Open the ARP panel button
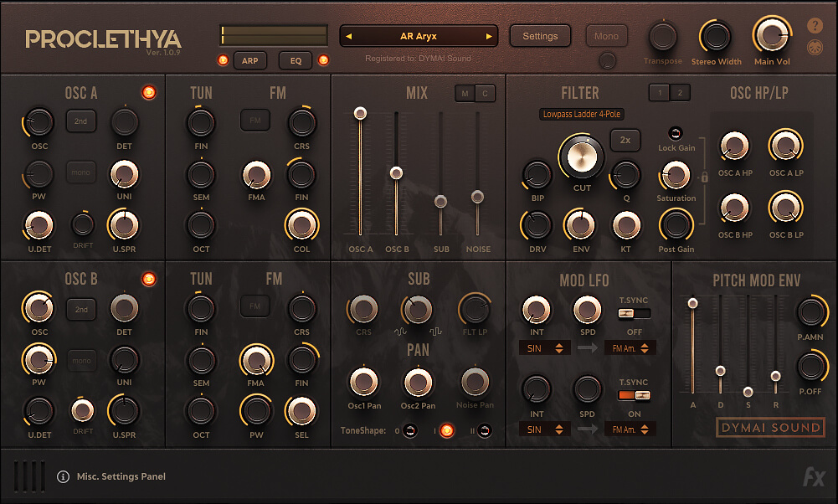Viewport: 838px width, 504px height. click(x=249, y=60)
